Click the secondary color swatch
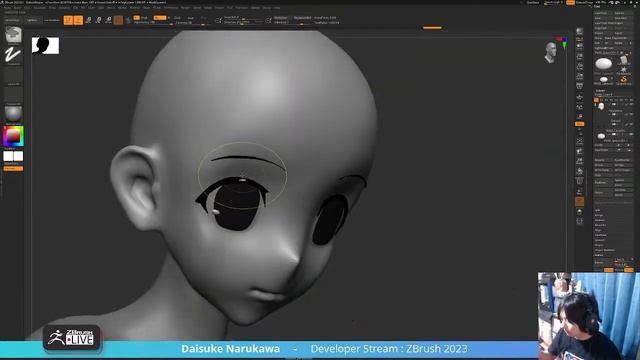Screen dimensions: 640x360 click(9, 156)
